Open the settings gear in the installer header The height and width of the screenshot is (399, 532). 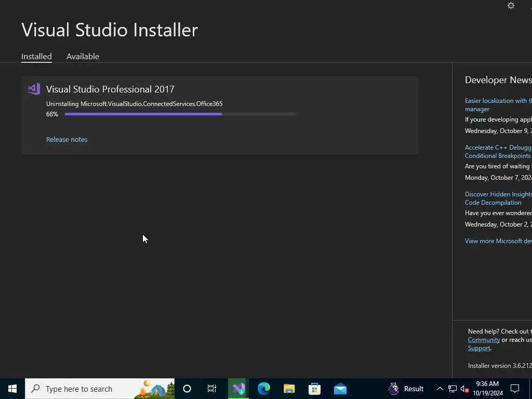pyautogui.click(x=511, y=6)
